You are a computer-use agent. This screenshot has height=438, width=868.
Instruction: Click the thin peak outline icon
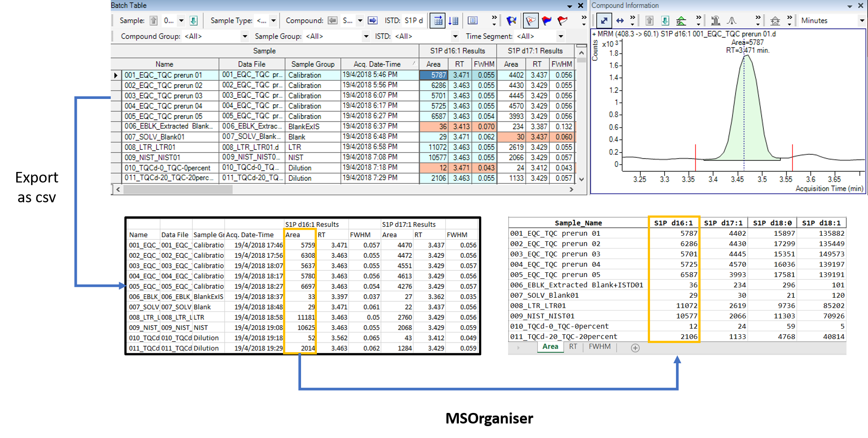pos(732,21)
